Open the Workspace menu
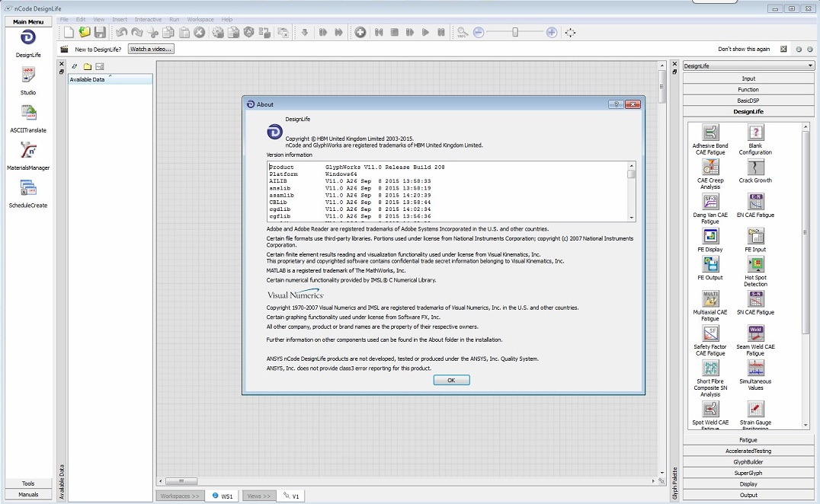Viewport: 820px width, 504px height. (200, 19)
